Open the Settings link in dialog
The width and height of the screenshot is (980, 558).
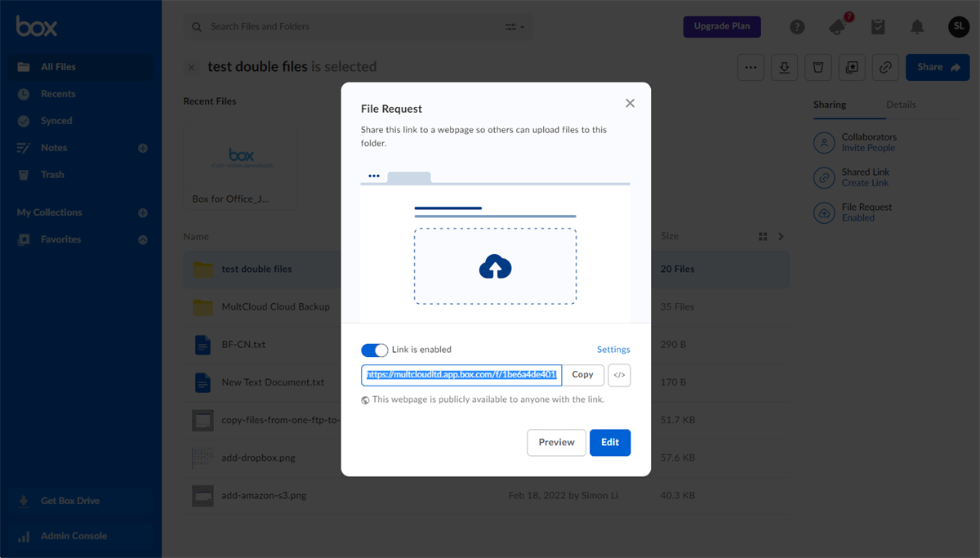click(x=613, y=350)
